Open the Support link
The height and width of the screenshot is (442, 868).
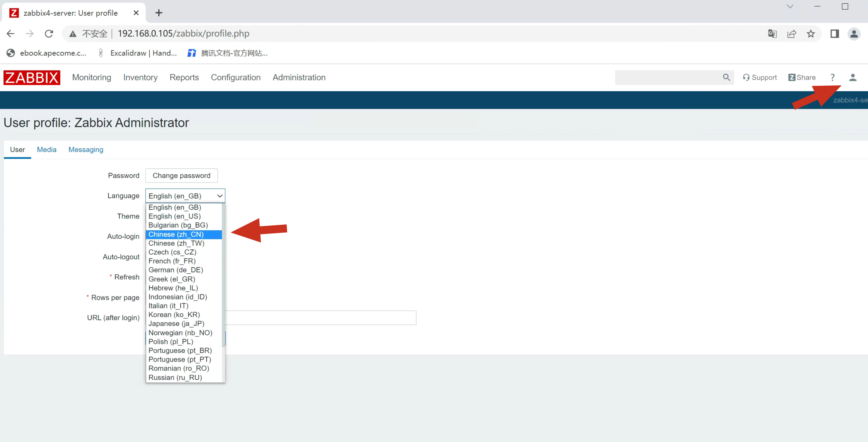point(759,78)
